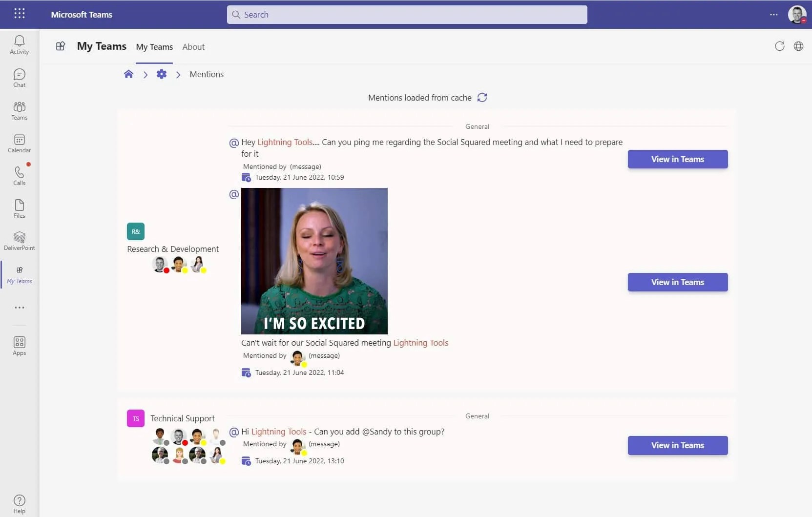Switch to the About tab

pyautogui.click(x=193, y=47)
